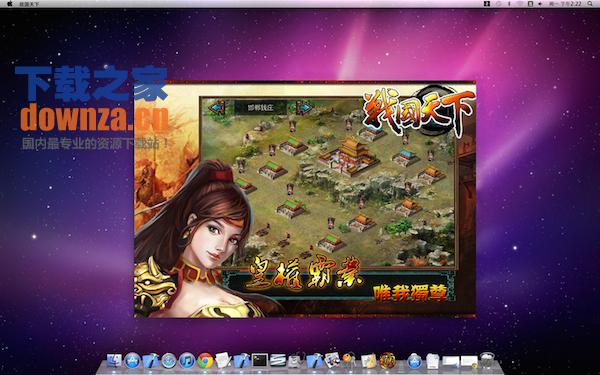The image size is (600, 375).
Task: Open Xcode icon between App Store and Safari
Action: (150, 360)
